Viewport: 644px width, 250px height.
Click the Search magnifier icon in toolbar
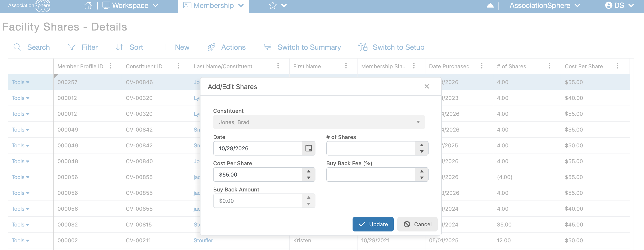[x=17, y=47]
